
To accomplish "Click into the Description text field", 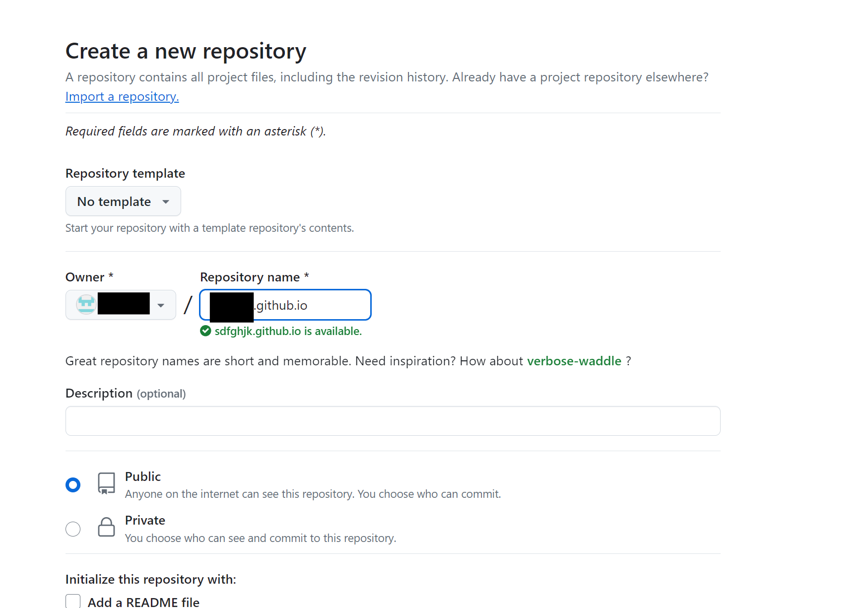I will tap(393, 421).
